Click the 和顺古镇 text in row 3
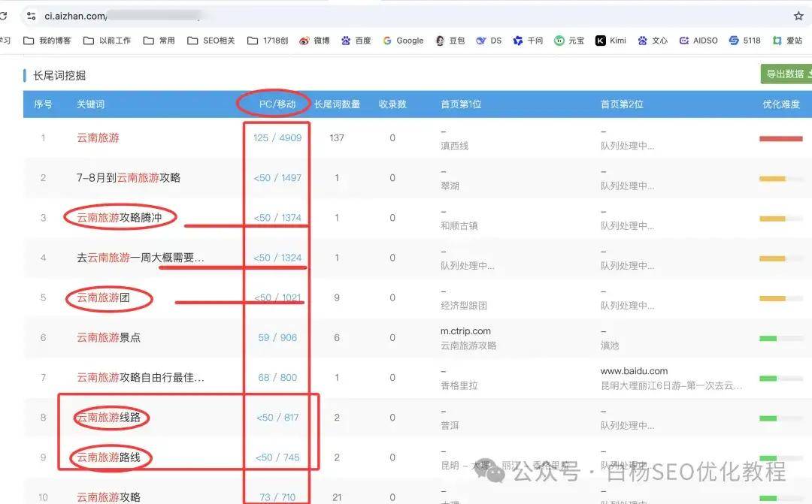 coord(459,225)
